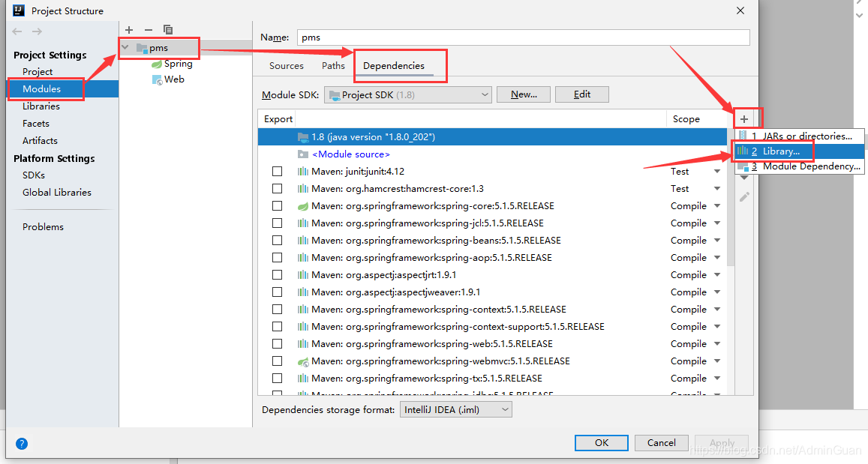Image resolution: width=868 pixels, height=464 pixels.
Task: Click the remove module minus icon
Action: 149,30
